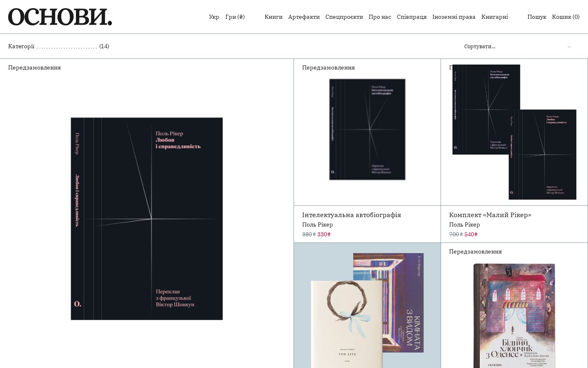Click Поль Рікер under Інтелектуальна автобіографія
This screenshot has width=588, height=368.
(x=318, y=224)
